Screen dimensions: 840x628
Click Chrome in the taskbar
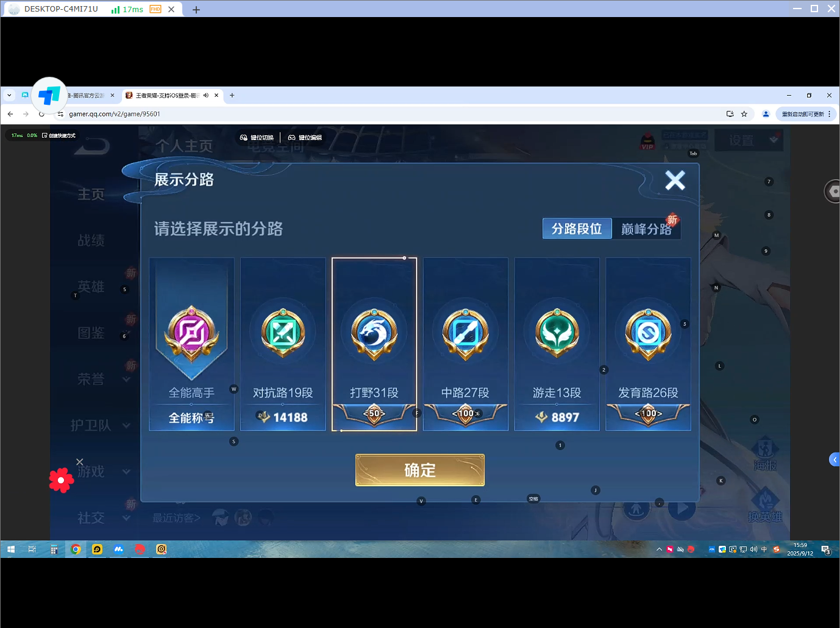(x=76, y=549)
